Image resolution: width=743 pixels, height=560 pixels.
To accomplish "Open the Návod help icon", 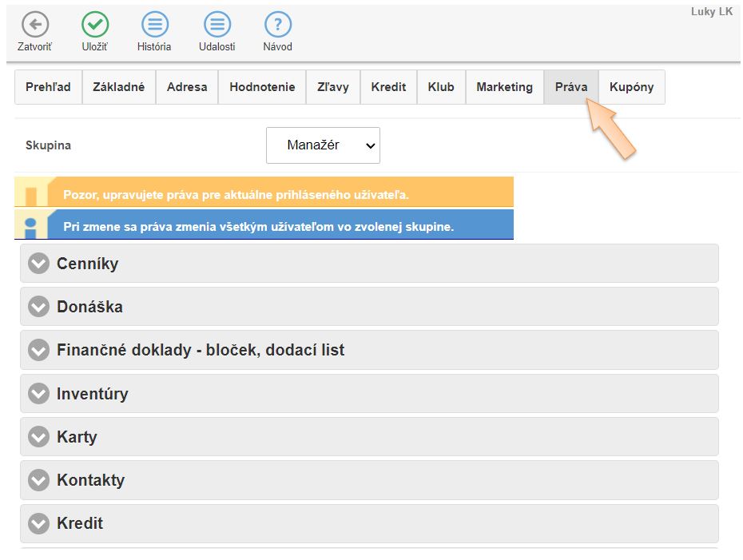I will point(277,25).
